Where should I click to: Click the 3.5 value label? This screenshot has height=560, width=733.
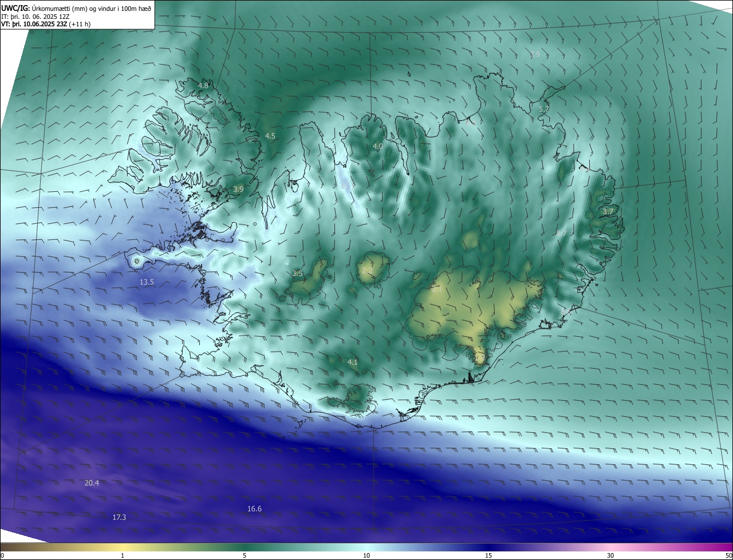coord(297,274)
